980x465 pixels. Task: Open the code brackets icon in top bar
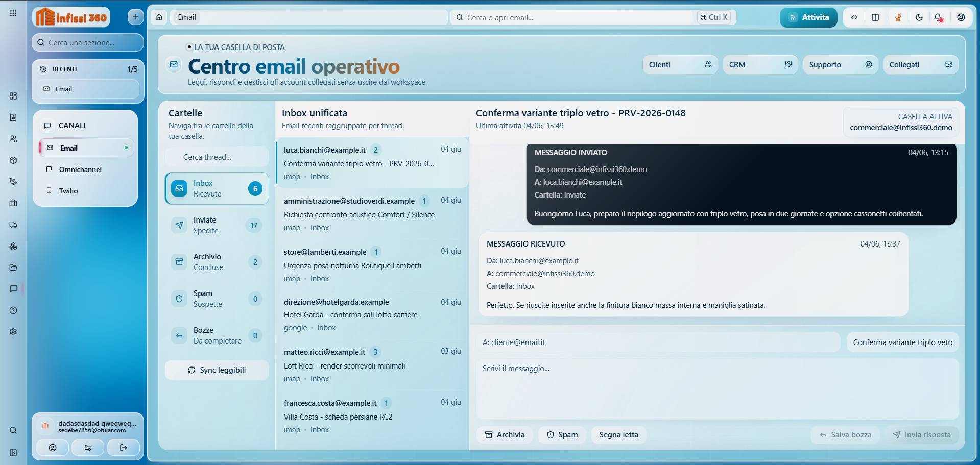pos(854,17)
